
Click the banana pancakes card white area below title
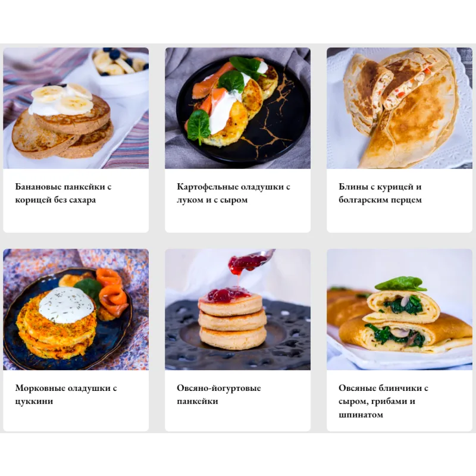(x=76, y=218)
